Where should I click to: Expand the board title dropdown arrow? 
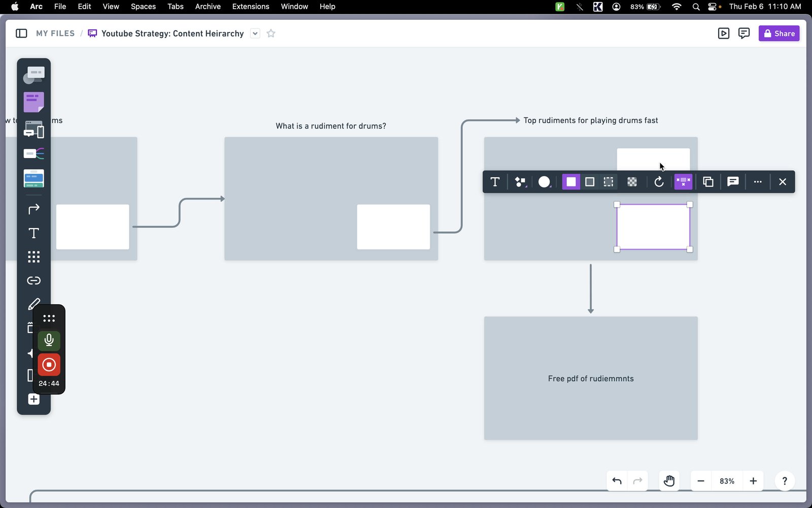pyautogui.click(x=255, y=34)
